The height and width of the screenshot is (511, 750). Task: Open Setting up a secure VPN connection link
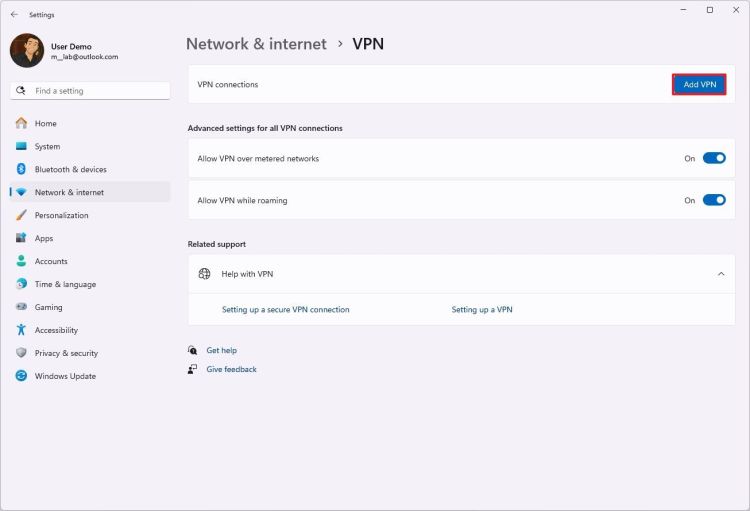point(286,310)
